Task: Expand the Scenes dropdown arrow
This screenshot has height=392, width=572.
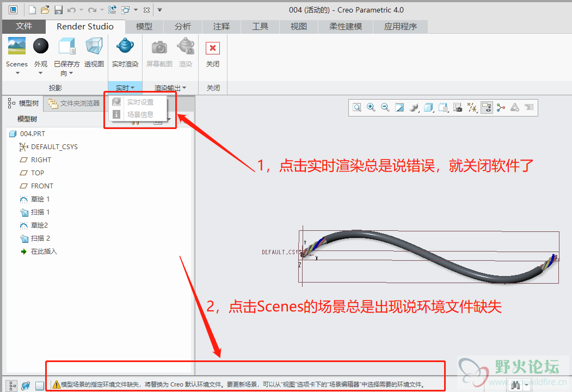Action: 17,73
